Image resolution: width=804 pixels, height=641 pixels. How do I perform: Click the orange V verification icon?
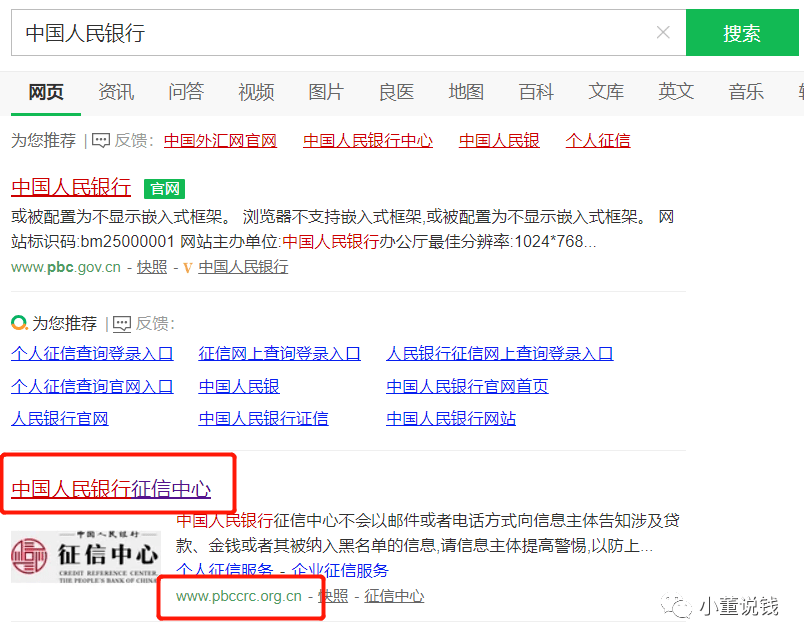[188, 268]
